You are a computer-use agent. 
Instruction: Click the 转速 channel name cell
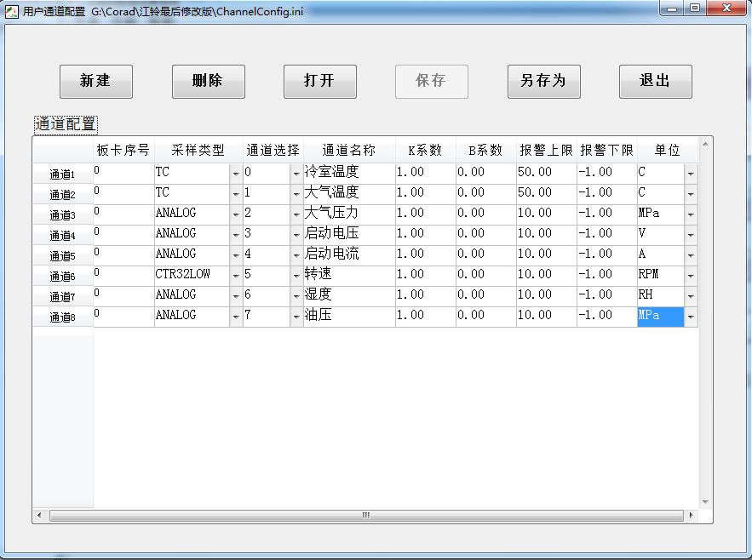pos(349,276)
